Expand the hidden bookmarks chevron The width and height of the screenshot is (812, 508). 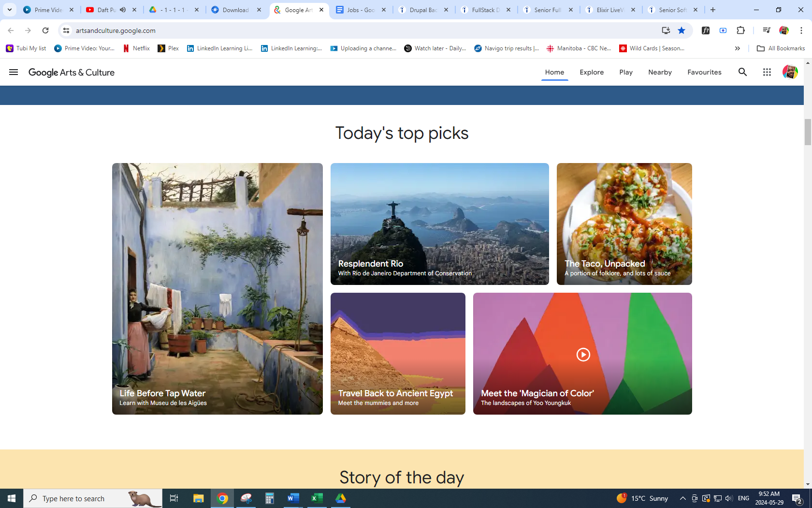[737, 48]
